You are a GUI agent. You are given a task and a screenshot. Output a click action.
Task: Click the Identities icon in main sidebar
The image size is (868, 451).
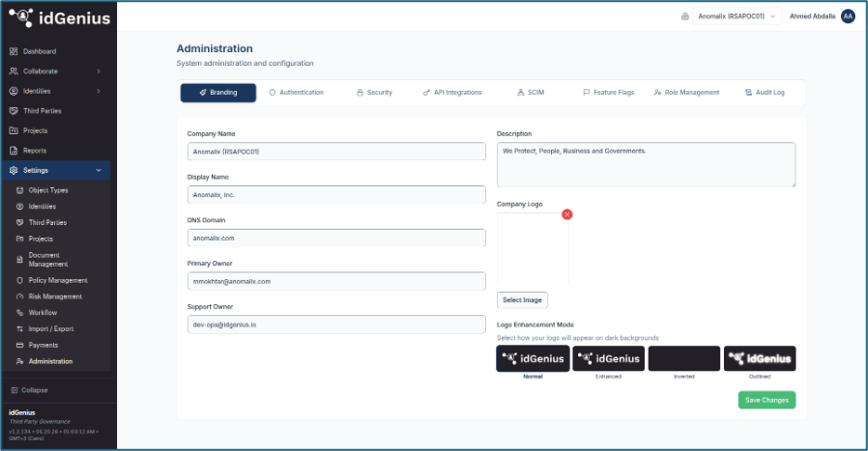14,91
